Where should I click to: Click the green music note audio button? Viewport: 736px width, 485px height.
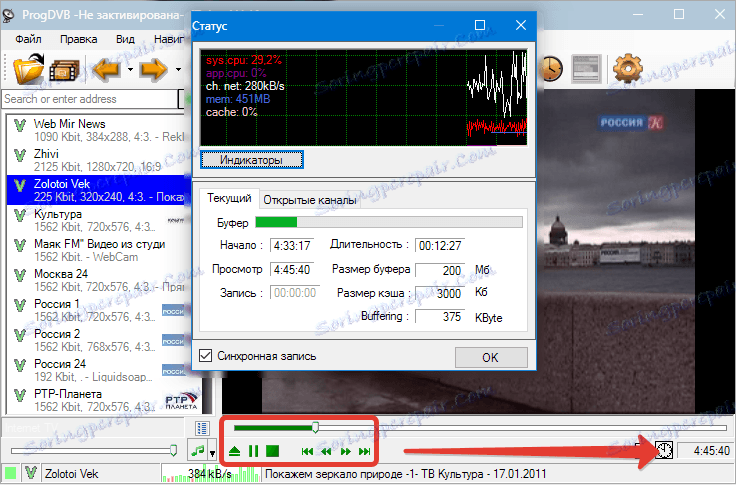[x=198, y=451]
